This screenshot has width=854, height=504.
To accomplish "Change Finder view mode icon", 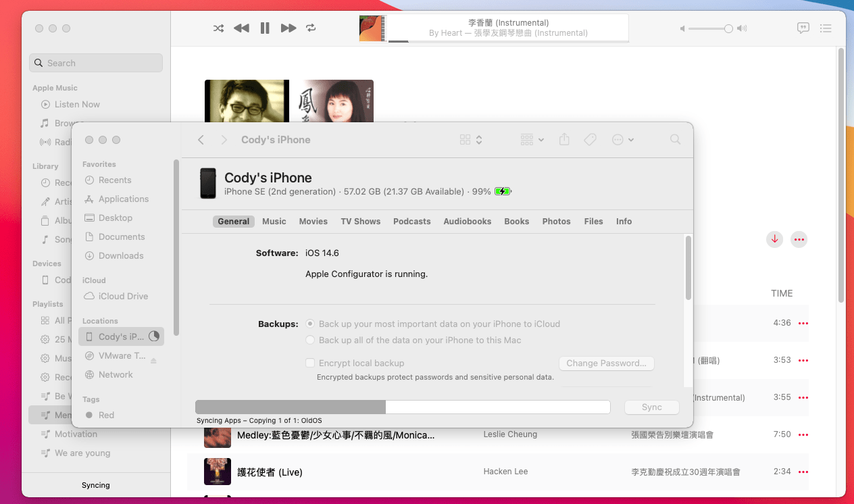I will [x=470, y=140].
